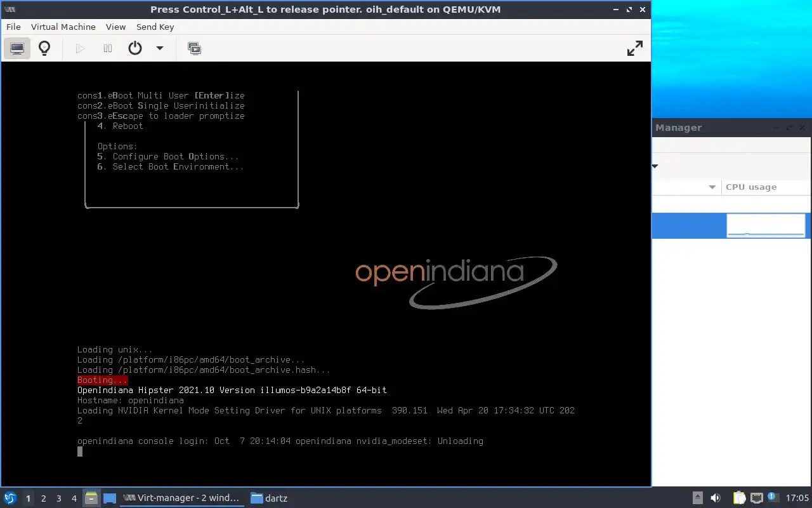Click the Run virtual machine button
812x508 pixels.
[80, 48]
